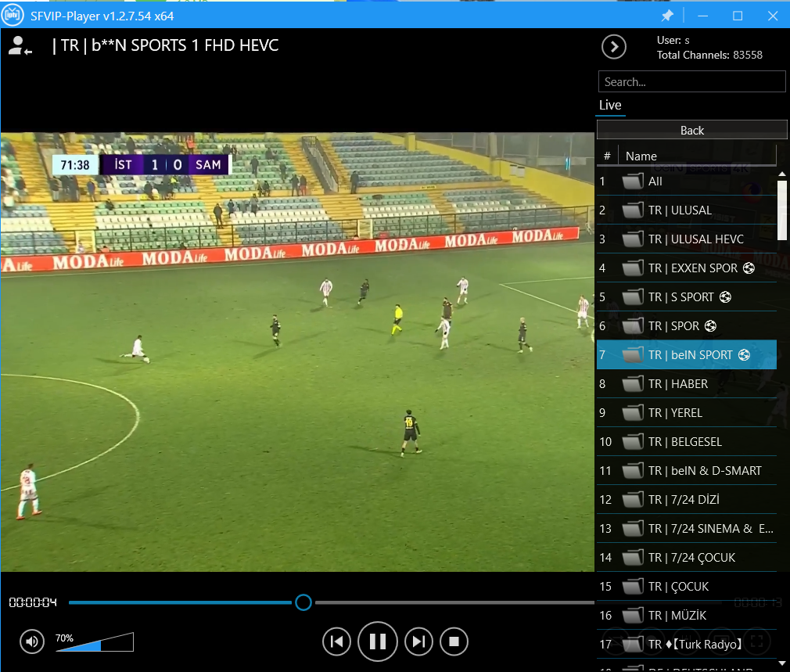790x672 pixels.
Task: Open the TR | YEREL folder icon
Action: click(x=633, y=412)
